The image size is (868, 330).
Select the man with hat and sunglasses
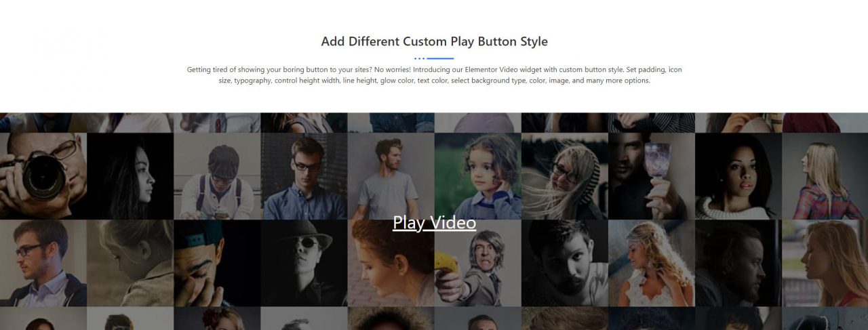click(304, 263)
